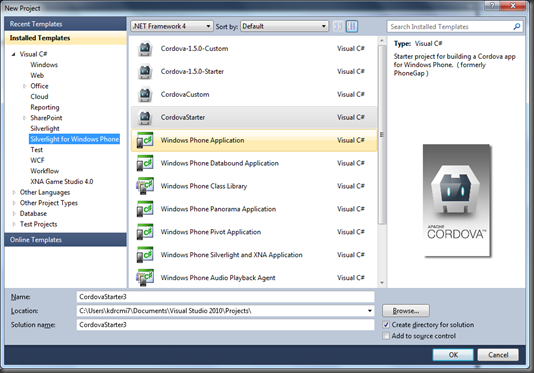The width and height of the screenshot is (534, 373).
Task: Click the Windows Phone Pivot Application icon
Action: coord(145,232)
